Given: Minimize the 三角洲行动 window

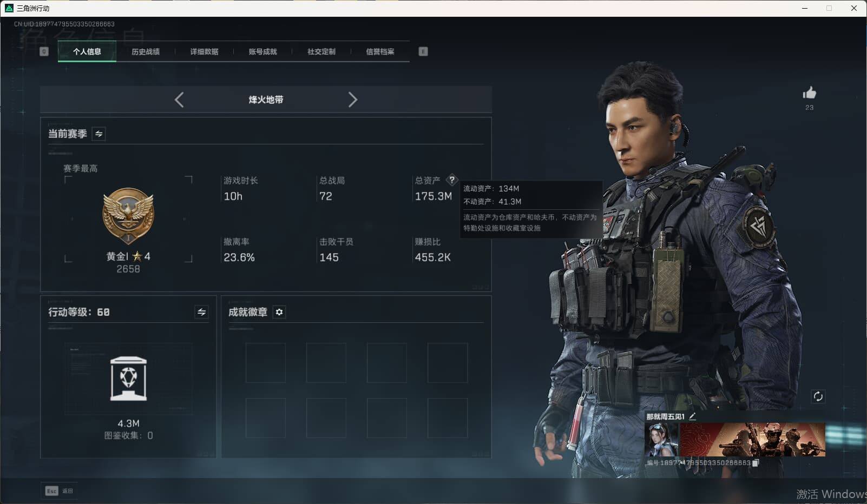Looking at the screenshot, I should (x=805, y=8).
